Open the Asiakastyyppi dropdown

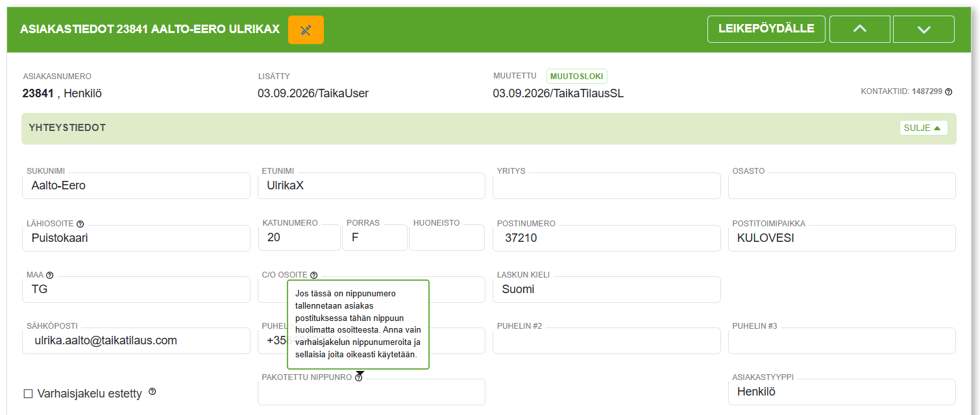(x=842, y=392)
